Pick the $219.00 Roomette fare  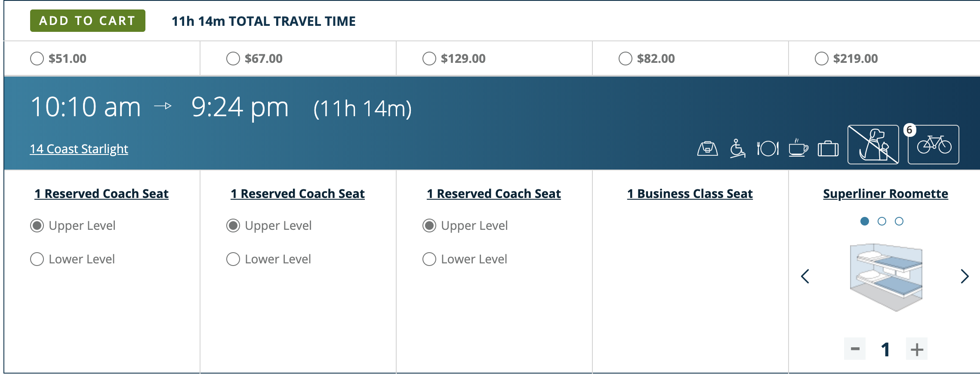tap(822, 59)
